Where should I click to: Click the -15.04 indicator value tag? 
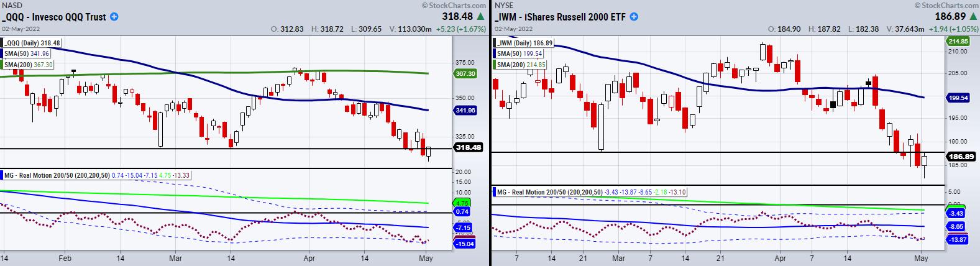[x=464, y=244]
